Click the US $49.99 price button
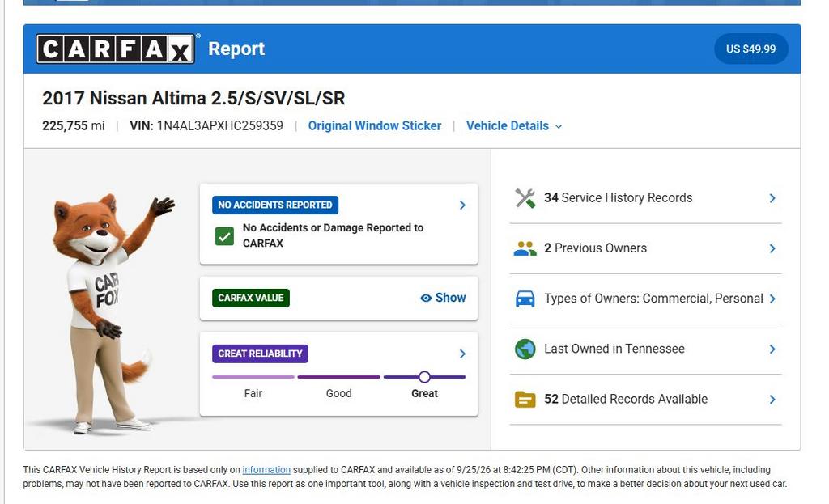The height and width of the screenshot is (504, 829). click(x=750, y=49)
